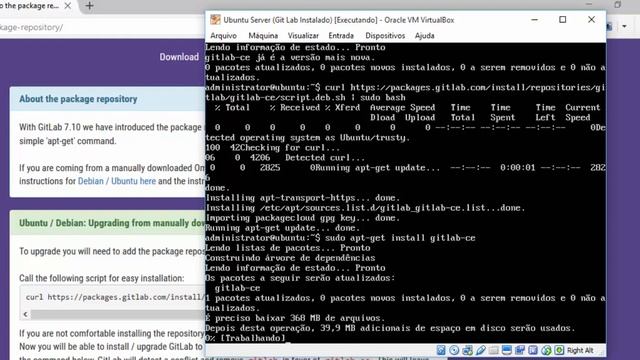This screenshot has width=640, height=360.
Task: Click the code box's left scroll arrow
Action: [x=25, y=314]
